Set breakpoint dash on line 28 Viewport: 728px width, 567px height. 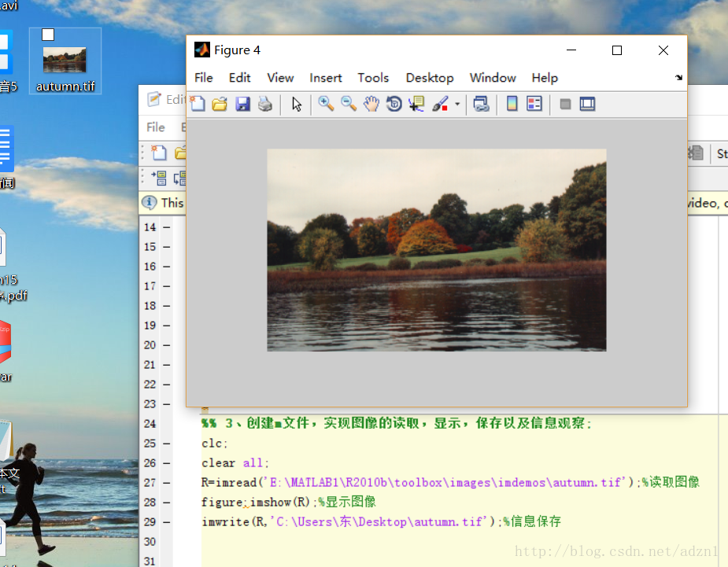click(x=167, y=503)
